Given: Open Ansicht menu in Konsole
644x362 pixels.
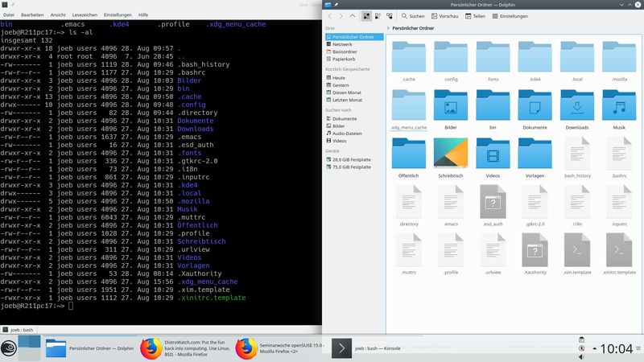Looking at the screenshot, I should pos(58,14).
